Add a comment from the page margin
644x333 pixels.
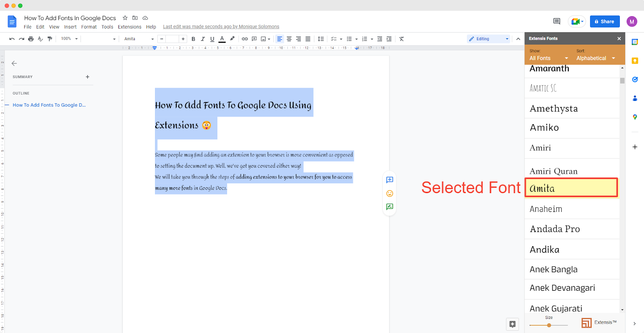click(x=390, y=180)
